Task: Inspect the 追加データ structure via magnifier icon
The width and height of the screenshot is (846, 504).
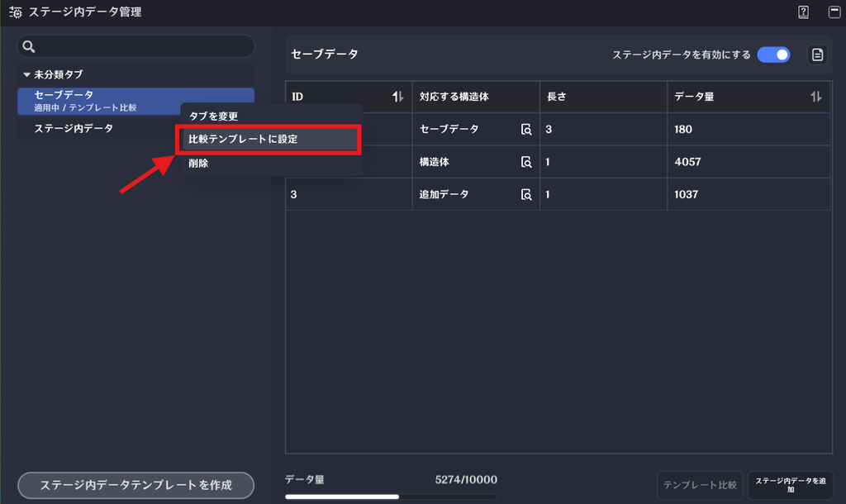Action: 526,194
